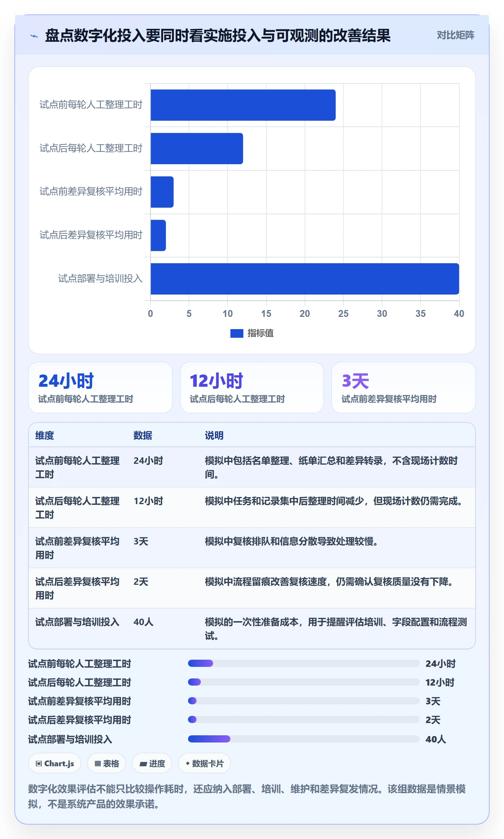The image size is (504, 839).
Task: Select the 24小时 data card
Action: (x=100, y=387)
